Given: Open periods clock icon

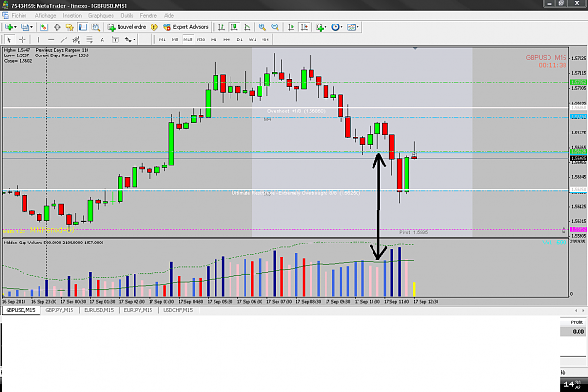Looking at the screenshot, I should pos(335,27).
